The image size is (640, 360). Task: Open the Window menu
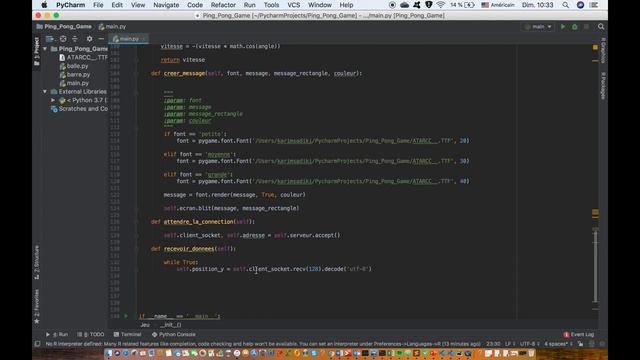[320, 5]
